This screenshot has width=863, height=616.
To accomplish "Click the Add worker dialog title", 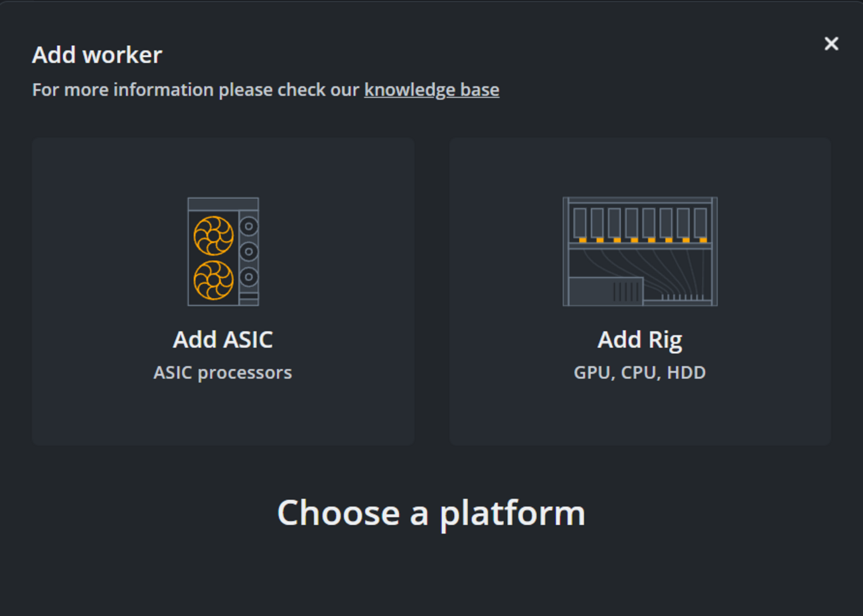I will pos(97,54).
